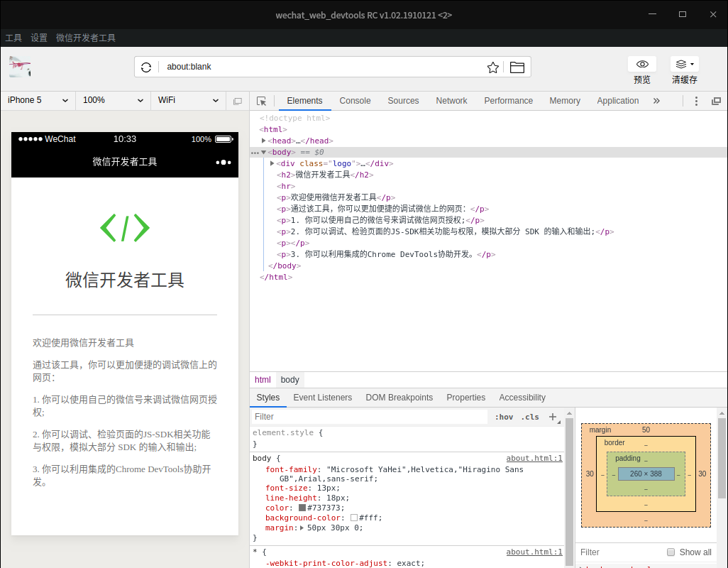Open the Event Listeners tab
Image resolution: width=728 pixels, height=568 pixels.
322,398
